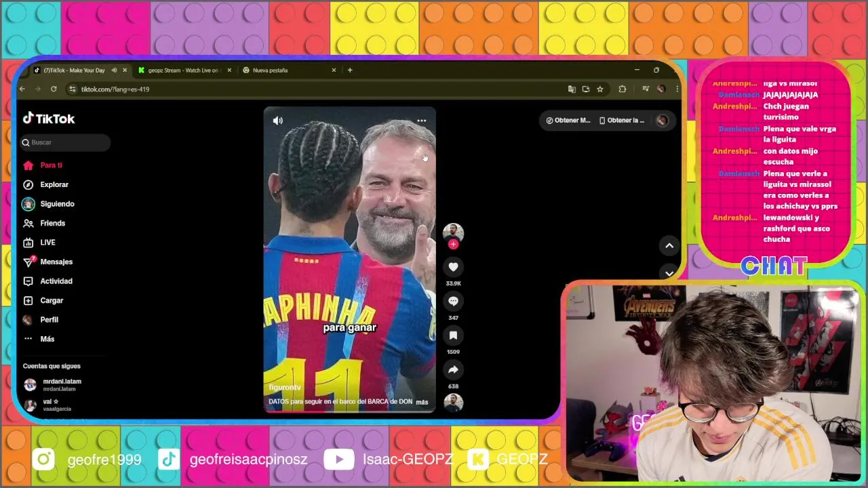Click the TikTok icon in bottom overlay

(168, 460)
